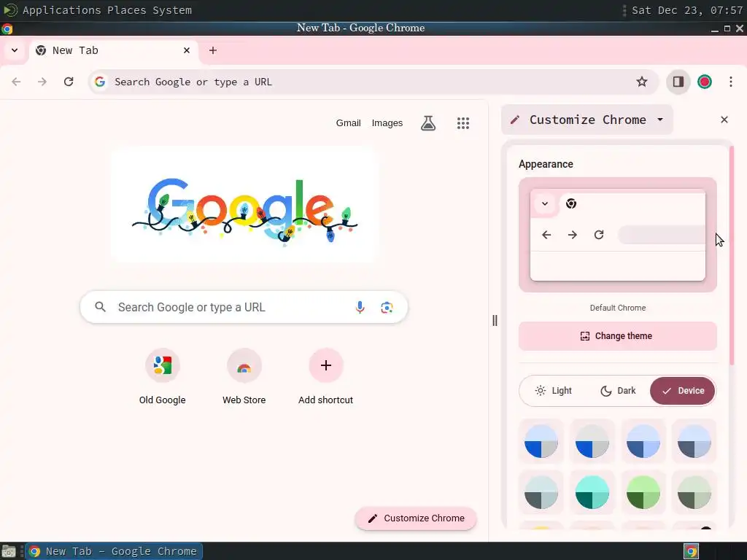Focus the address bar omnibox
The width and height of the screenshot is (747, 560).
point(373,82)
